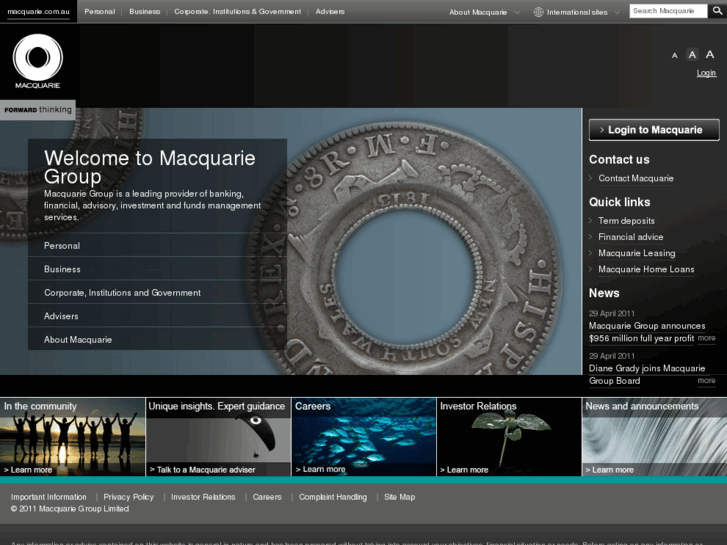The width and height of the screenshot is (727, 545).
Task: Click into the Search Macquarie field
Action: point(668,11)
